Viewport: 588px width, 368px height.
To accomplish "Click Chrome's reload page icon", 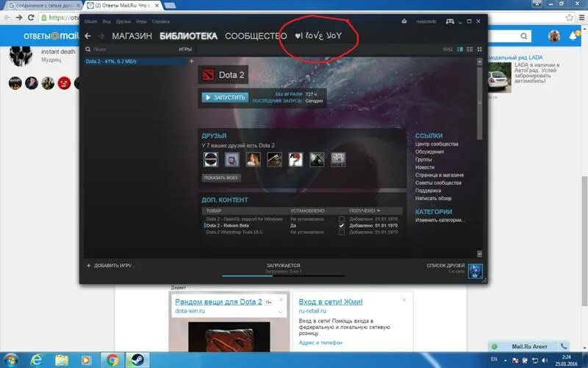I will [31, 17].
